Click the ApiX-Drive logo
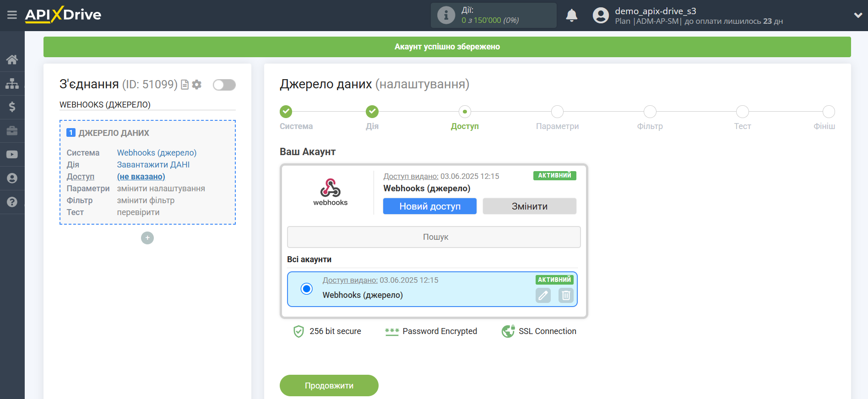This screenshot has height=399, width=868. (x=63, y=15)
